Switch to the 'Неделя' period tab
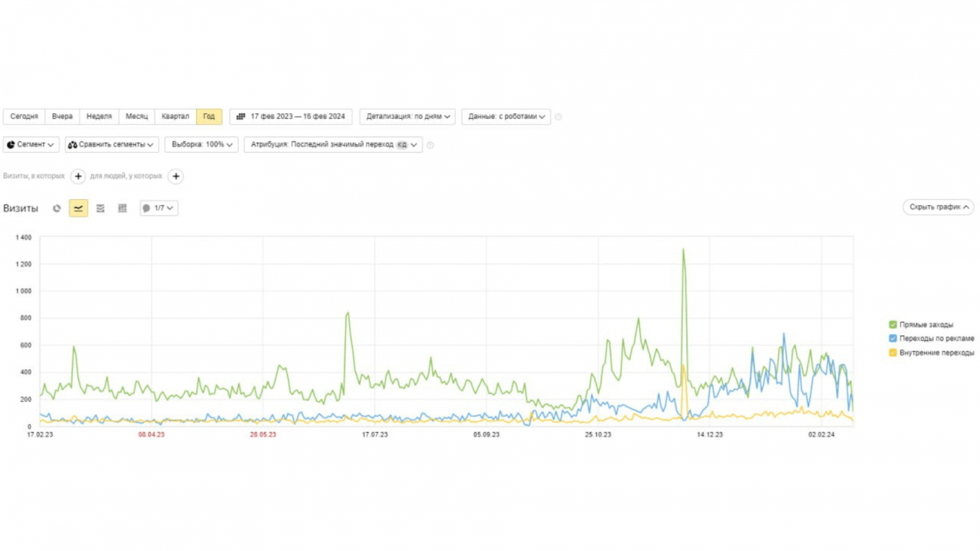The height and width of the screenshot is (551, 980). (99, 116)
